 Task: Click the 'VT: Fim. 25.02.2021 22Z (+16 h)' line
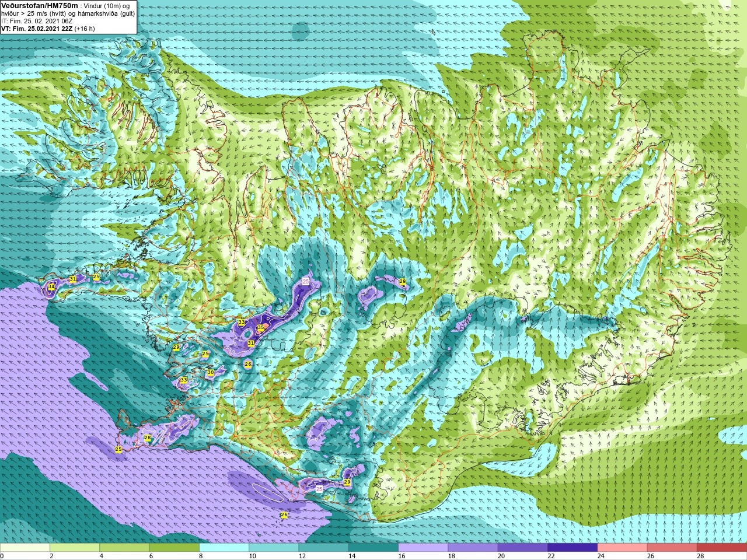pyautogui.click(x=48, y=29)
